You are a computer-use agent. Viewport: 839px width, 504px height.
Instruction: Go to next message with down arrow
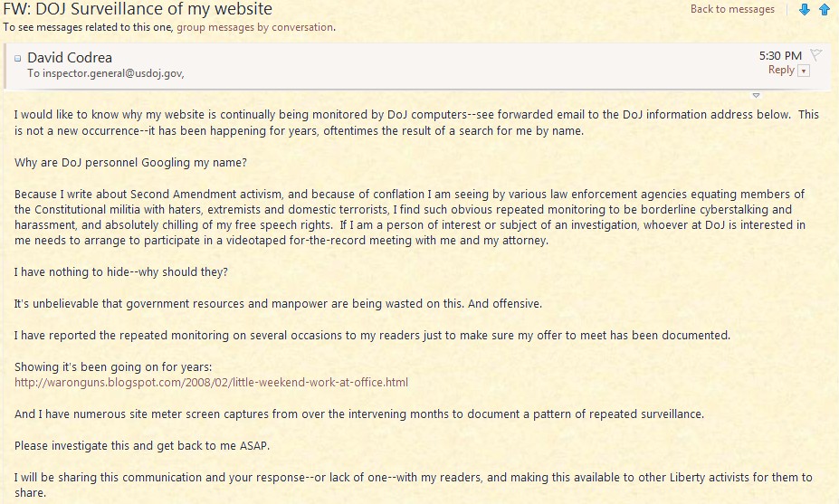click(804, 10)
